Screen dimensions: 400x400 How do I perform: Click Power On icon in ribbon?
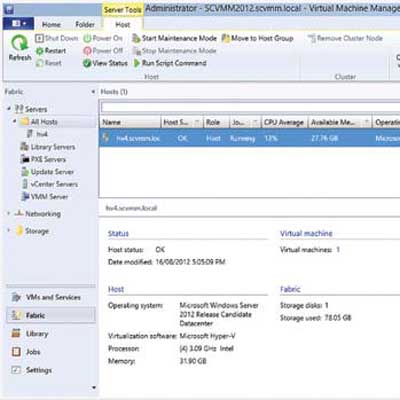coord(87,39)
